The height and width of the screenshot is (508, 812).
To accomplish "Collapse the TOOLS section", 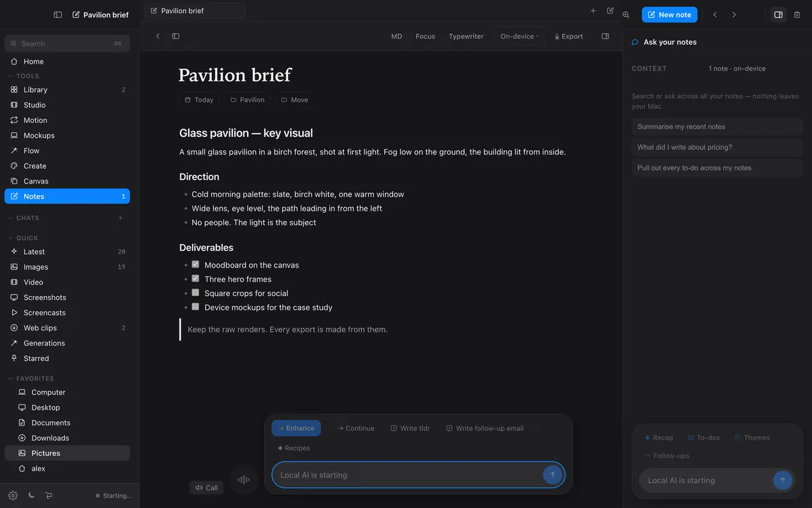I will [x=24, y=76].
